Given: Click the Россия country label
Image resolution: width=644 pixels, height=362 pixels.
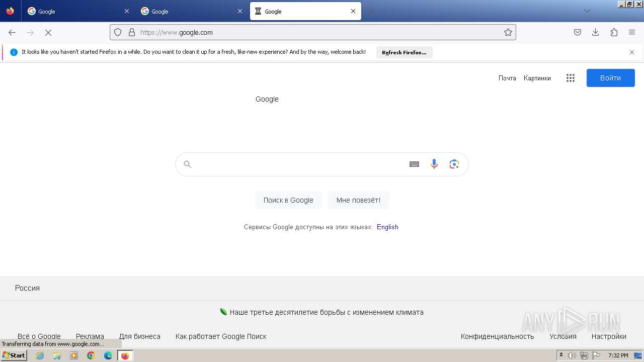Looking at the screenshot, I should pyautogui.click(x=27, y=288).
